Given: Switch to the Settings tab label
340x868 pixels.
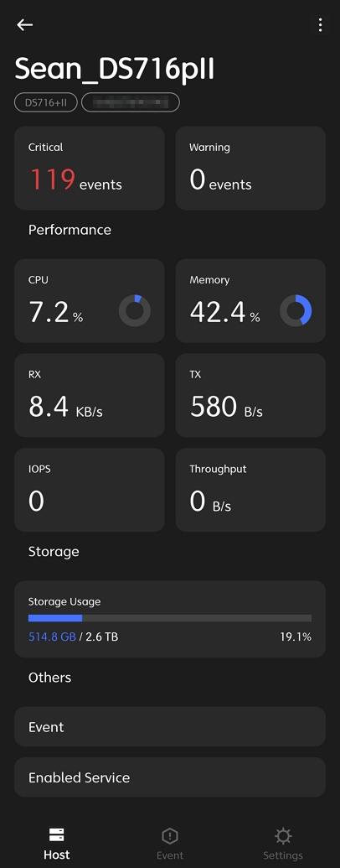Looking at the screenshot, I should [283, 855].
